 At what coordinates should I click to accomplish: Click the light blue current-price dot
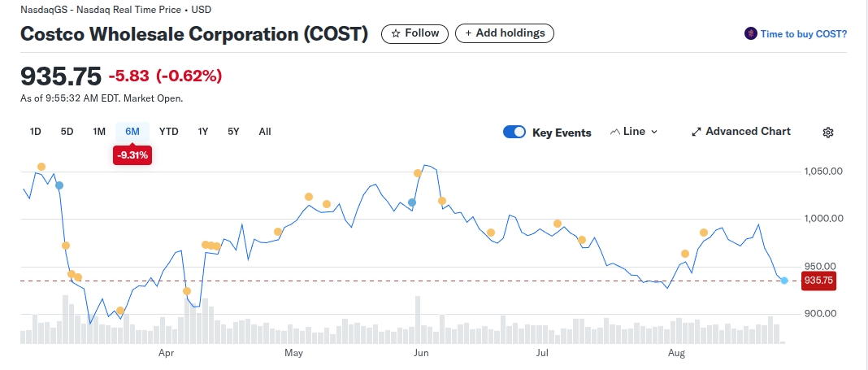pyautogui.click(x=784, y=281)
